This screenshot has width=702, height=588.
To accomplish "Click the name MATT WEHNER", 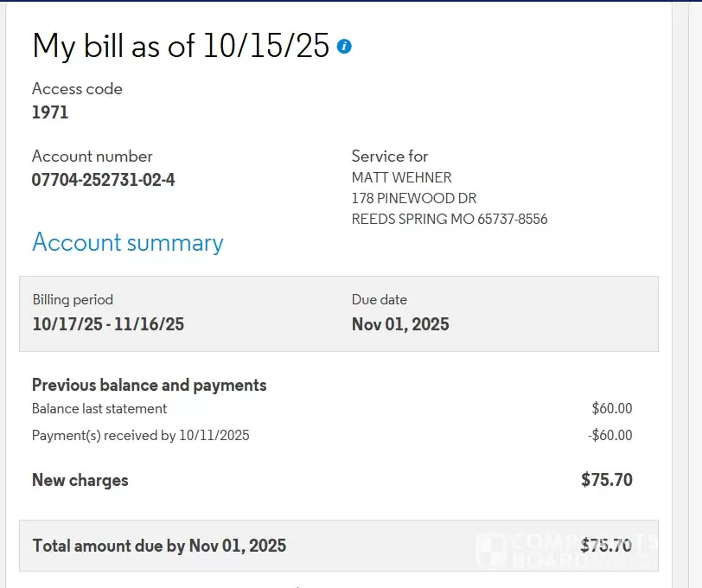I will 401,177.
